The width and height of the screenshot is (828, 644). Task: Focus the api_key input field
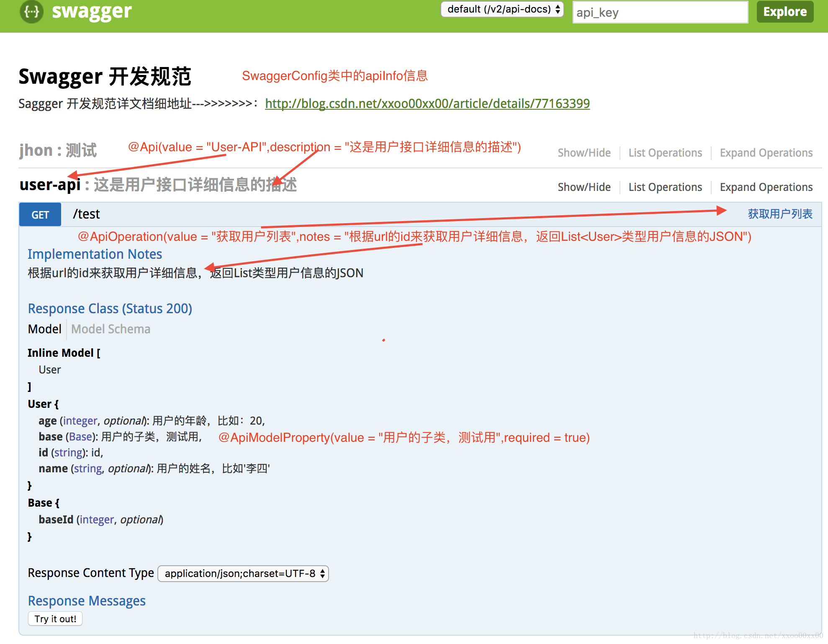click(x=660, y=12)
